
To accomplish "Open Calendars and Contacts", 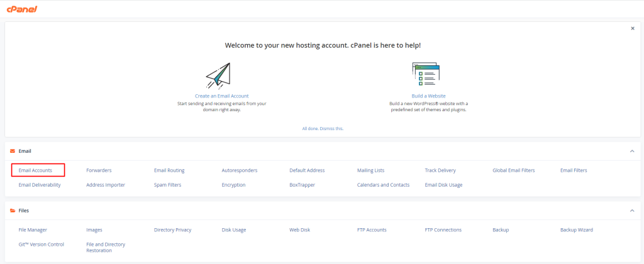I will (383, 185).
